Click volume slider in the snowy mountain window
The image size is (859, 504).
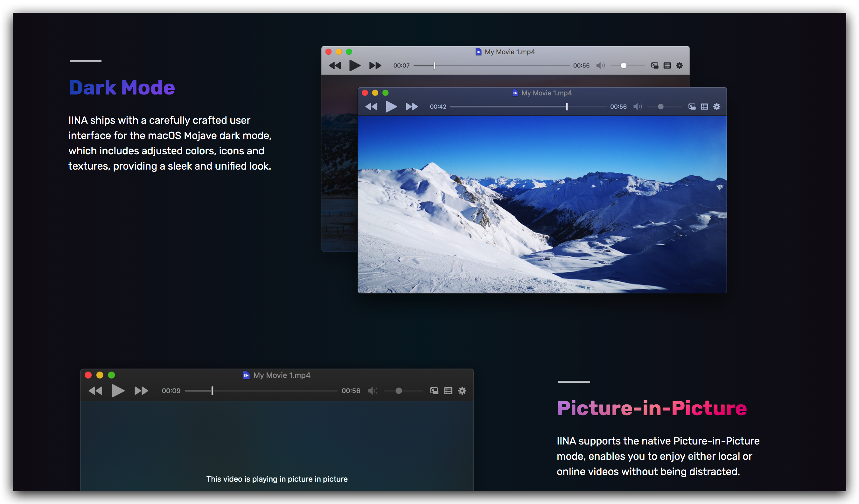click(664, 107)
